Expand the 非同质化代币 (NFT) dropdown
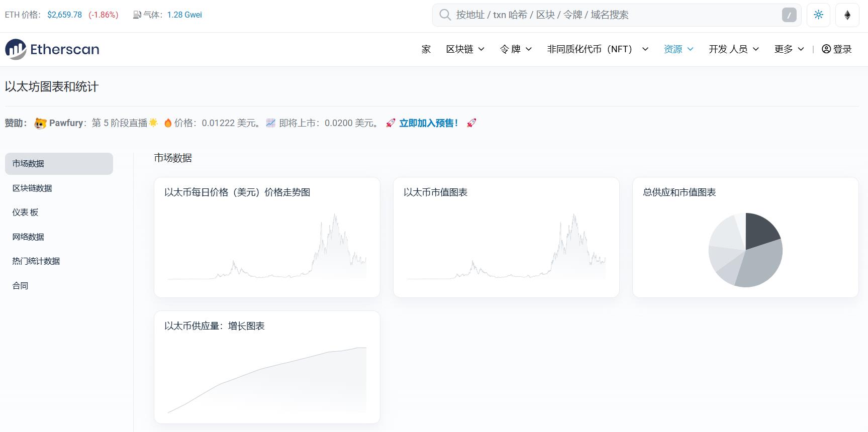This screenshot has height=432, width=868. 598,49
